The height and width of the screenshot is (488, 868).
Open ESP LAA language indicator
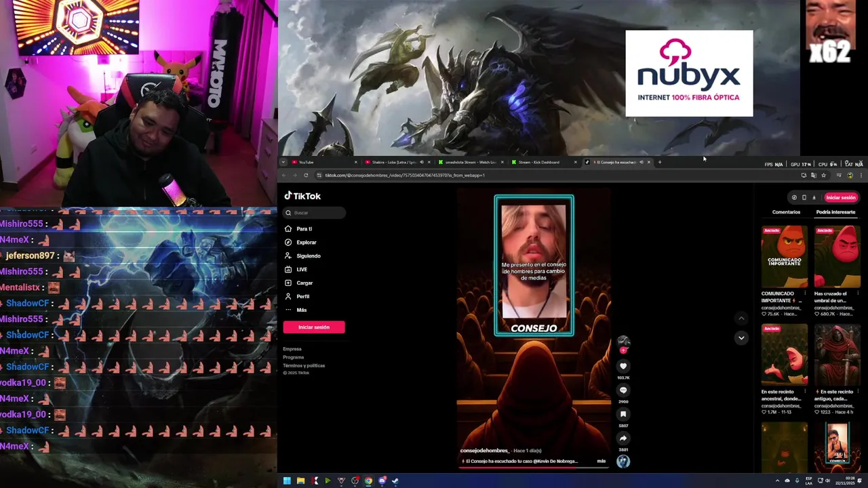tap(809, 481)
